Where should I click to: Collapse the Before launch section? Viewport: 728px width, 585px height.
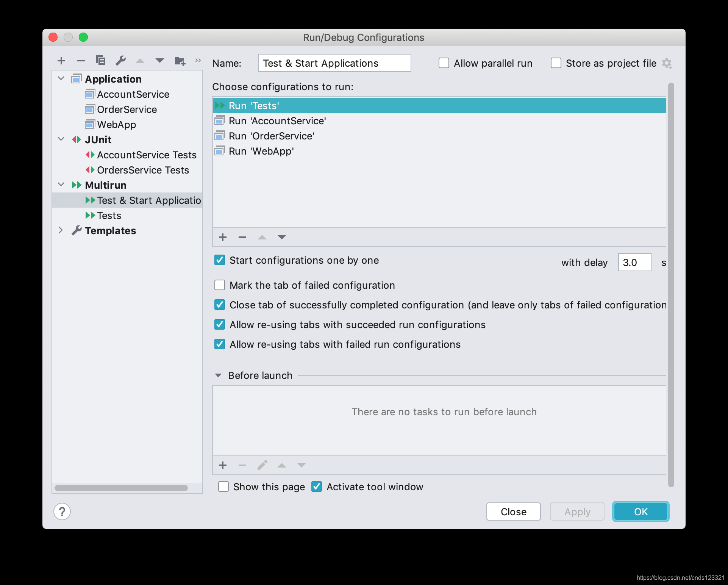click(218, 375)
